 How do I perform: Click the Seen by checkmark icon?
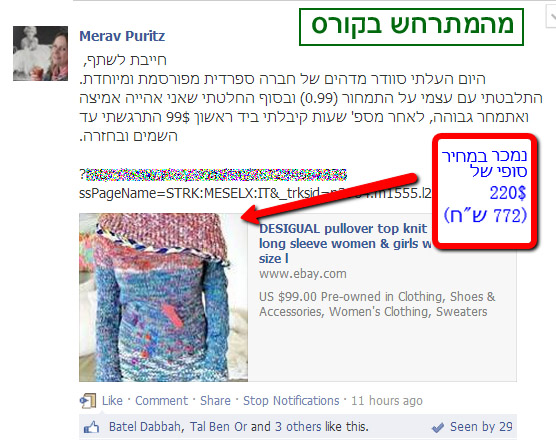point(438,428)
